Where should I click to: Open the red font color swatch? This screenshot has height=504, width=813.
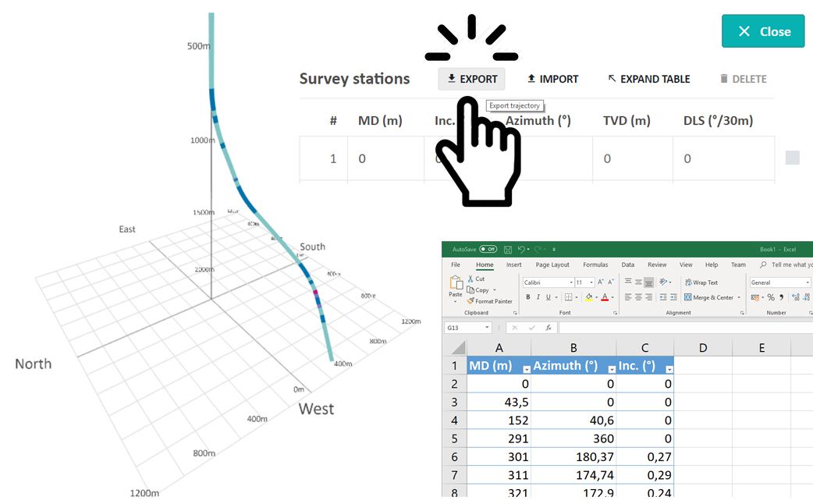click(x=605, y=296)
